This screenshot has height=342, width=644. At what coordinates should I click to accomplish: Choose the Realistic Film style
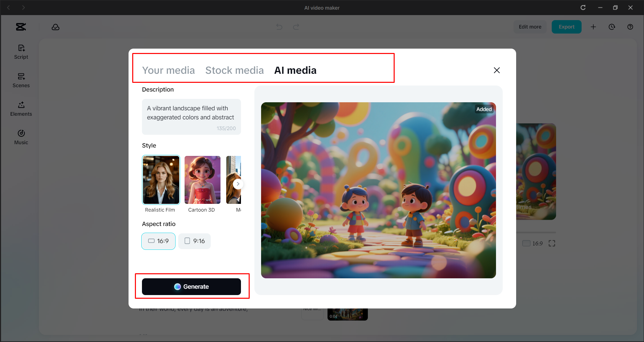(x=161, y=180)
